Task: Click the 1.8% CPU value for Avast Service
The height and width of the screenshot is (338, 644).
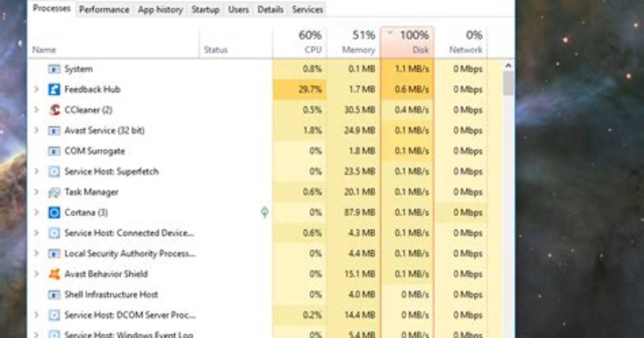Action: 312,131
